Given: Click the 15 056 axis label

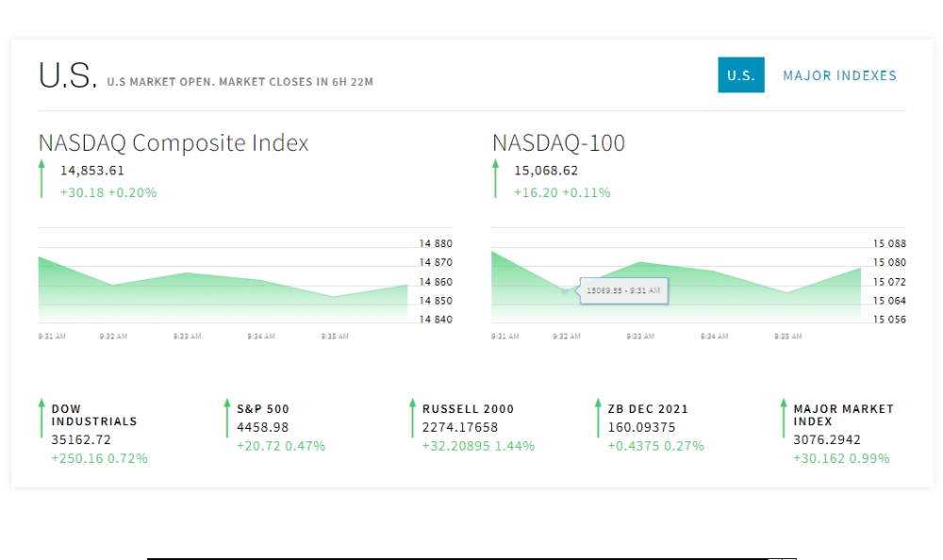Looking at the screenshot, I should (x=889, y=320).
